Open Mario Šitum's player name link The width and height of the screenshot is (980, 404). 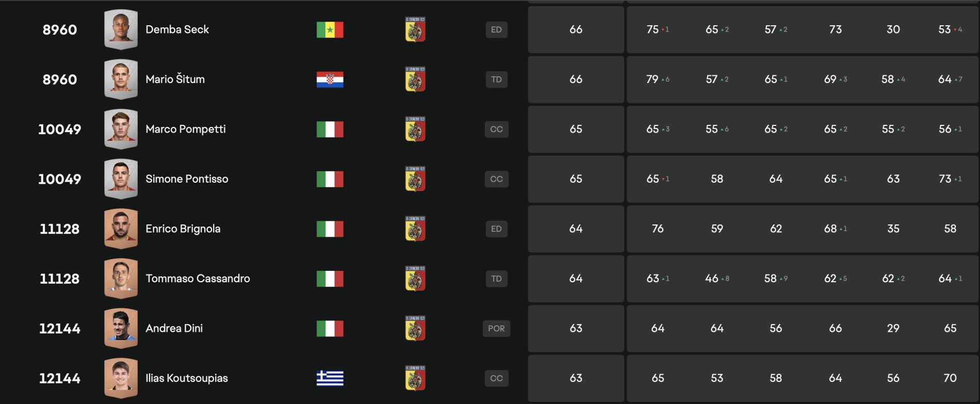point(175,79)
